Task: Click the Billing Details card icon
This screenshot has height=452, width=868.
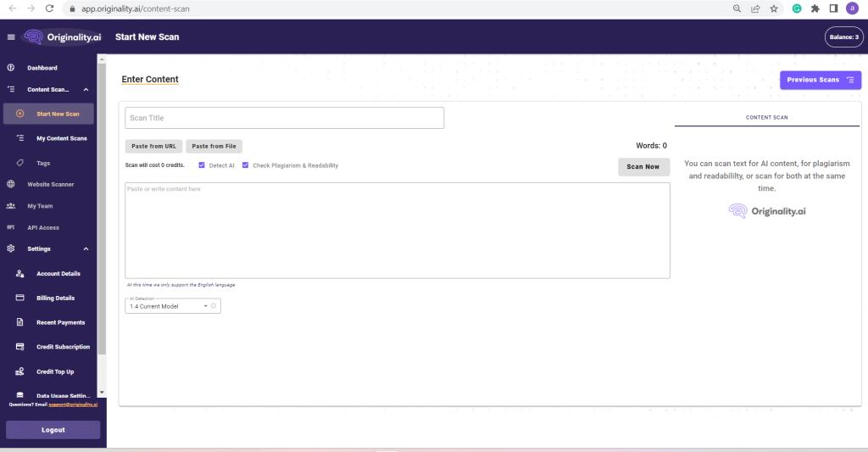Action: (20, 298)
